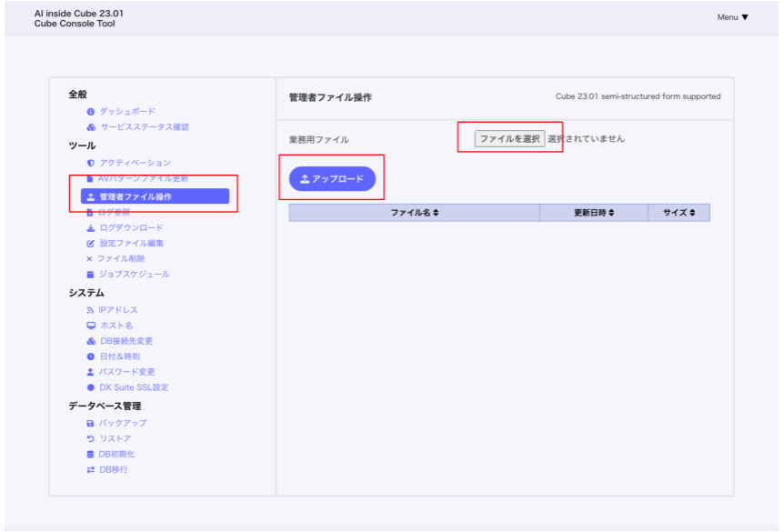The image size is (784, 532).
Task: Click the monitor icon beside ホスト名
Action: coord(91,326)
